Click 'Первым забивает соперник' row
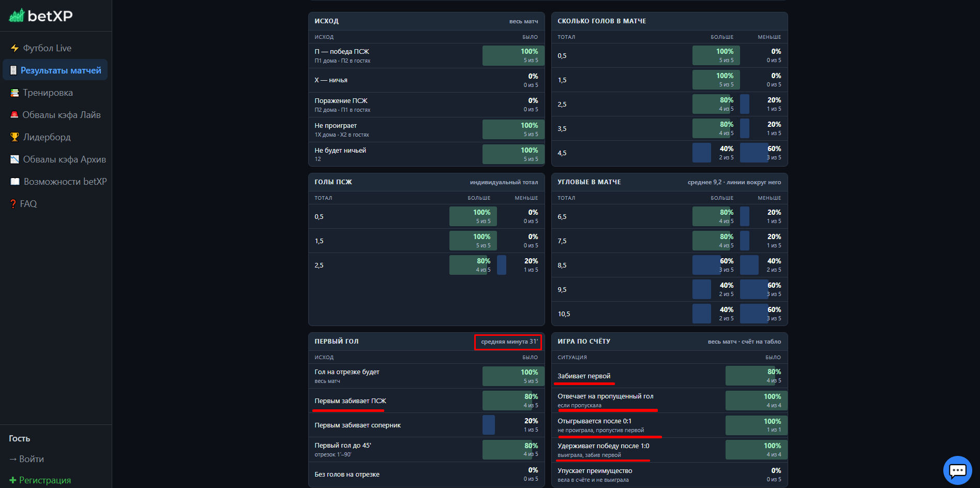Screen dimensions: 980x488 pos(427,425)
